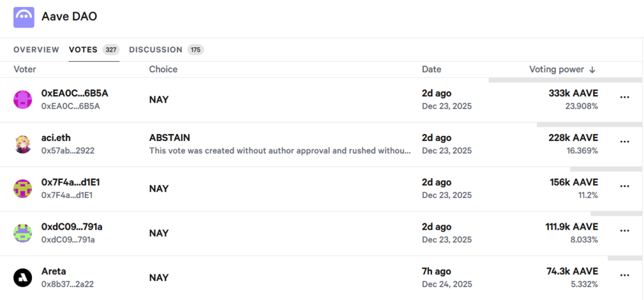644x300 pixels.
Task: Open more options for 0xEA0C...6B5A vote
Action: point(625,97)
